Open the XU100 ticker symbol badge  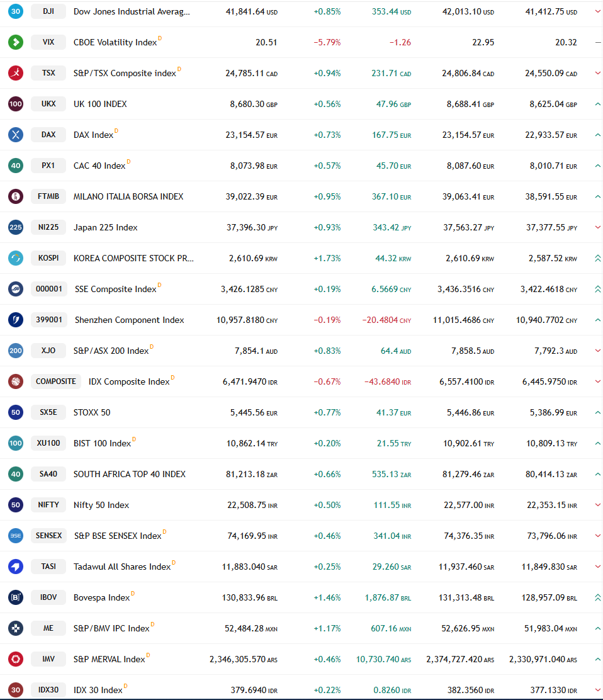(48, 443)
